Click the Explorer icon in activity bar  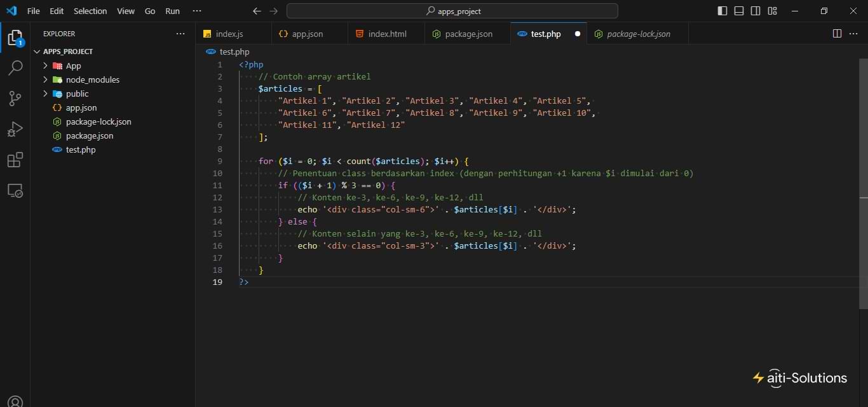click(15, 37)
